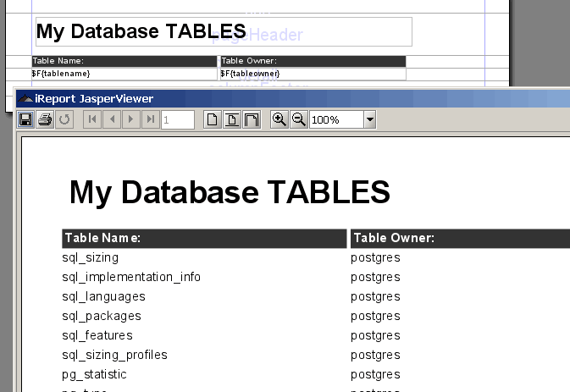Click the iReport JasperViewer title bar
570x392 pixels.
point(293,99)
